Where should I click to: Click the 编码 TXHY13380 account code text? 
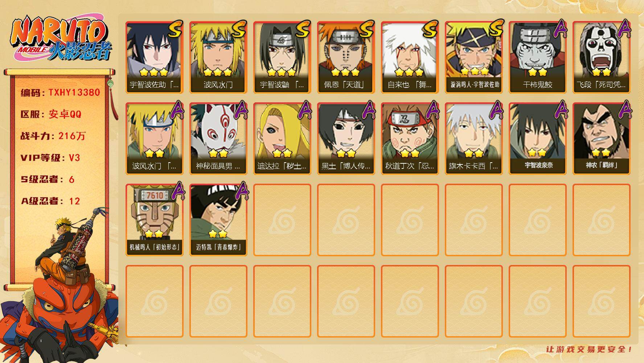60,93
